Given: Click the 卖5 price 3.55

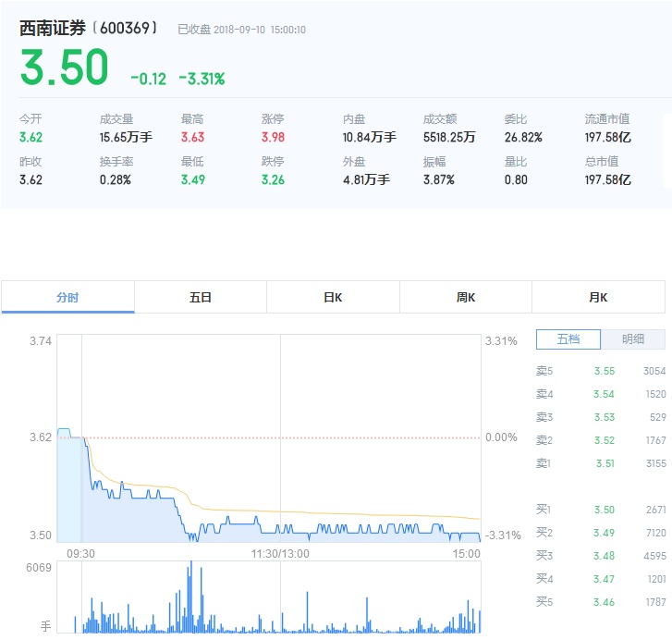Looking at the screenshot, I should (x=605, y=371).
